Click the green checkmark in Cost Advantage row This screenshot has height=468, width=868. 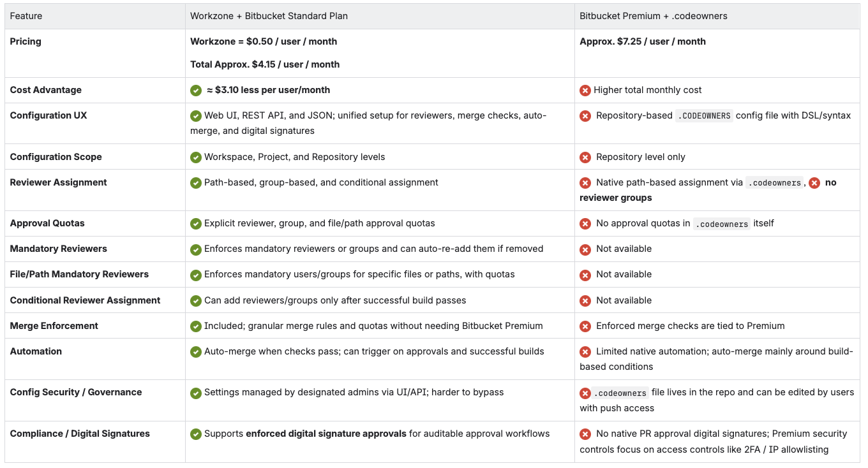[x=196, y=91]
